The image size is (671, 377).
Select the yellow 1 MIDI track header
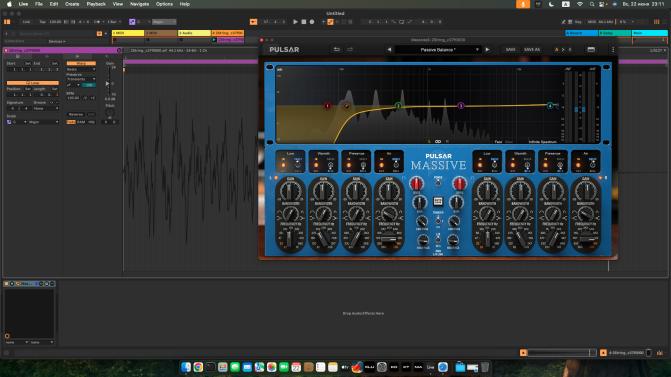[x=128, y=33]
